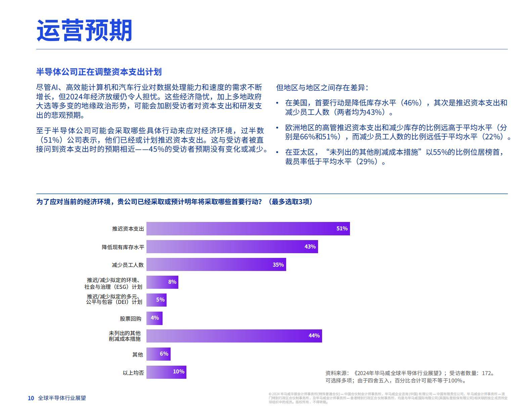Viewport: 532px width, 411px height.
Task: Click the chart question "为了应对当前的经济环境…"
Action: [x=175, y=202]
